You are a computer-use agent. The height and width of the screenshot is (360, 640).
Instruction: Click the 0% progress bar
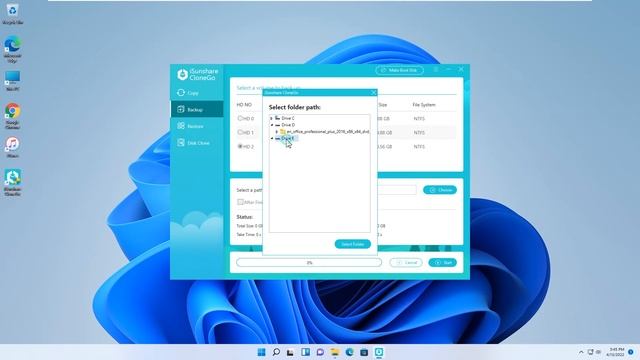pos(309,262)
